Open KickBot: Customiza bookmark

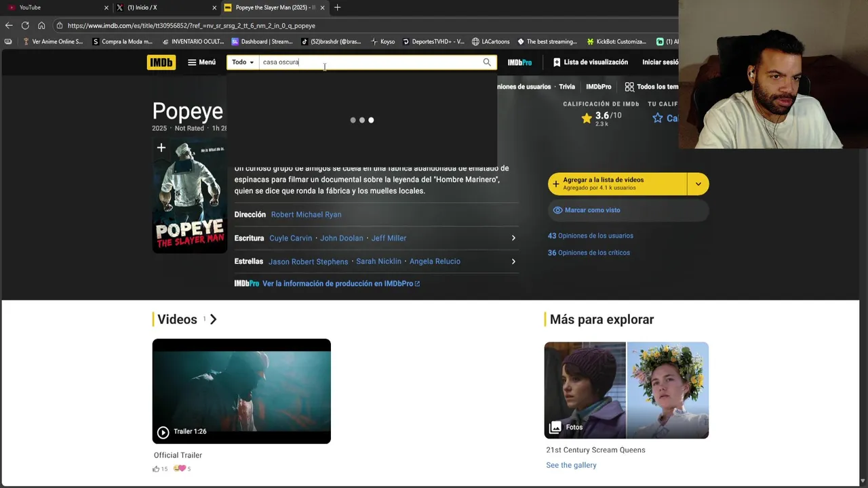click(x=616, y=42)
